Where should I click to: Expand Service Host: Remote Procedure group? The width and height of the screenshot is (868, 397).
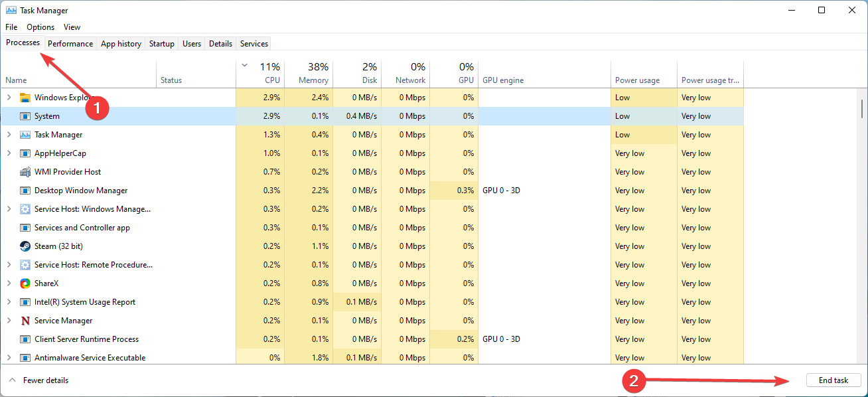click(9, 265)
